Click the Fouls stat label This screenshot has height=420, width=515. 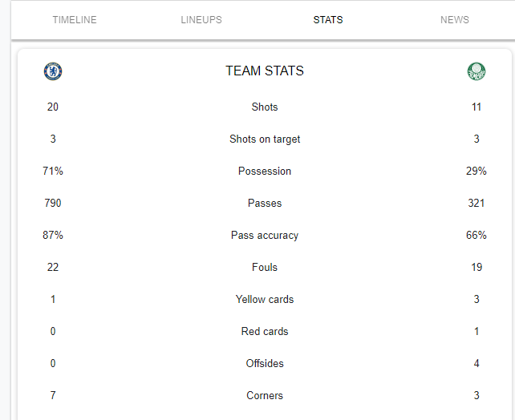(x=265, y=268)
